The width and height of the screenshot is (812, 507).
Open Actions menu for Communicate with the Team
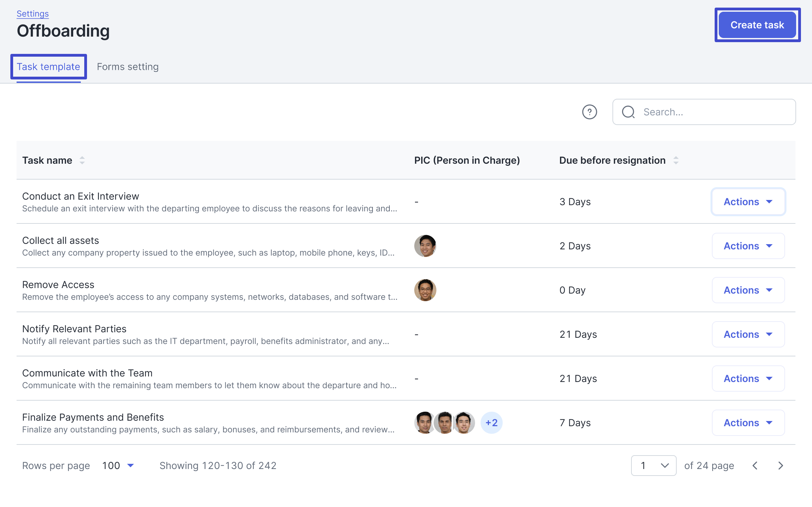[748, 379]
